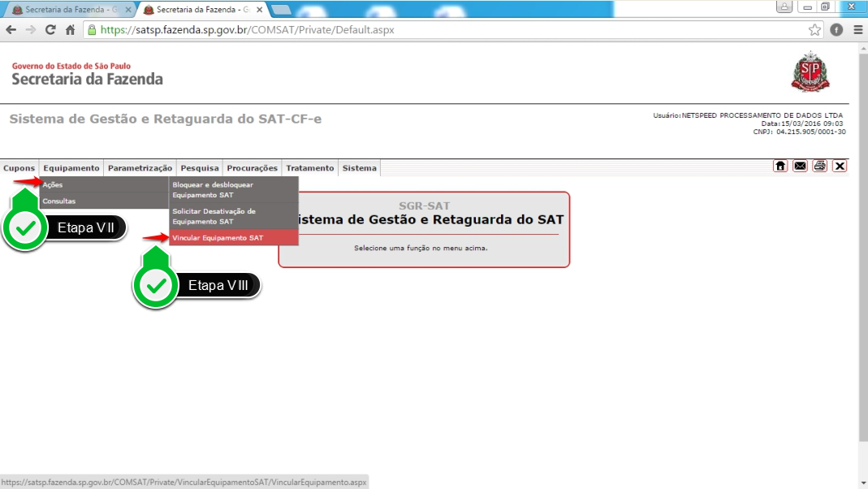This screenshot has height=489, width=868.
Task: Click 'Governo do Estado de São Paulo' text
Action: click(x=71, y=66)
